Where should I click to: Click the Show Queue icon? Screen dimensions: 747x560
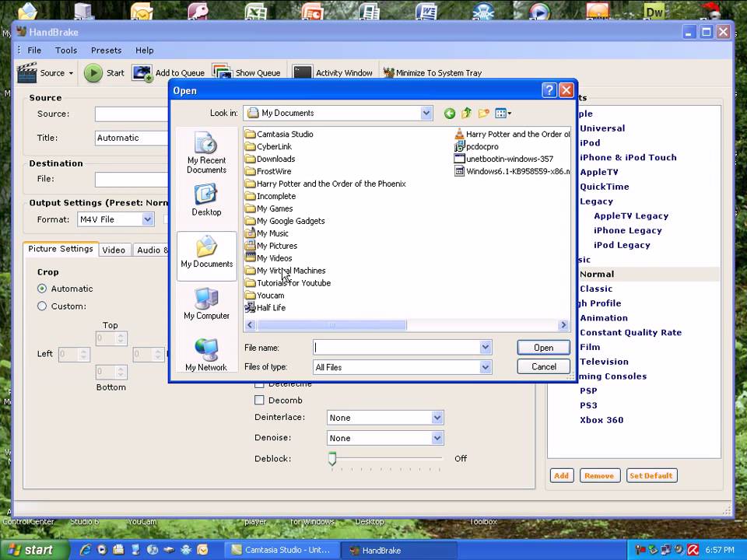222,73
